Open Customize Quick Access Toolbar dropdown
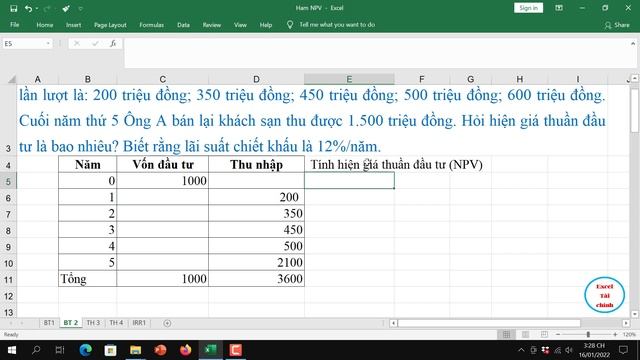This screenshot has height=360, width=640. 80,9
